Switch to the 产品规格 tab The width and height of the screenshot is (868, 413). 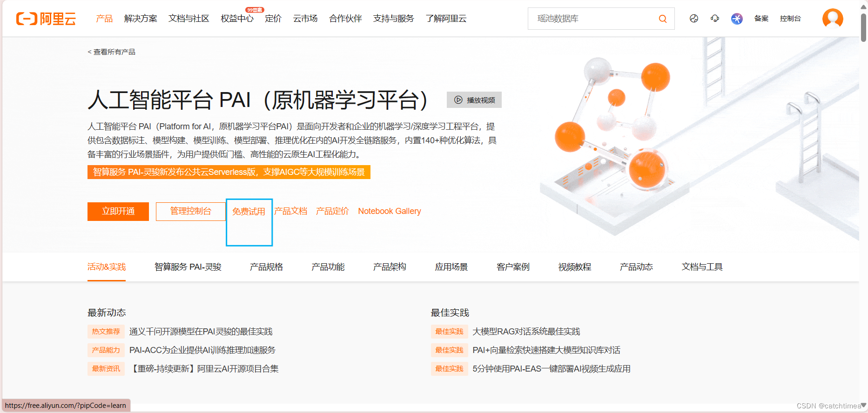pos(266,267)
